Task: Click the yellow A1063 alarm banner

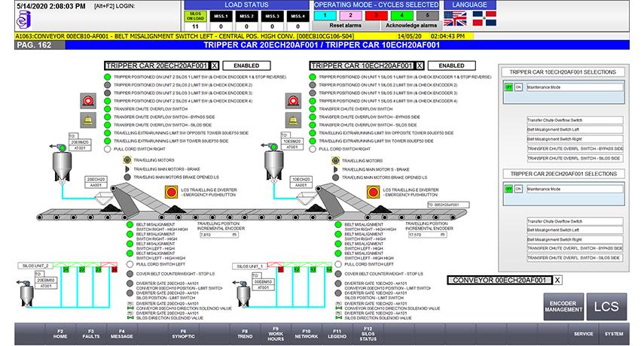Action: tap(243, 36)
